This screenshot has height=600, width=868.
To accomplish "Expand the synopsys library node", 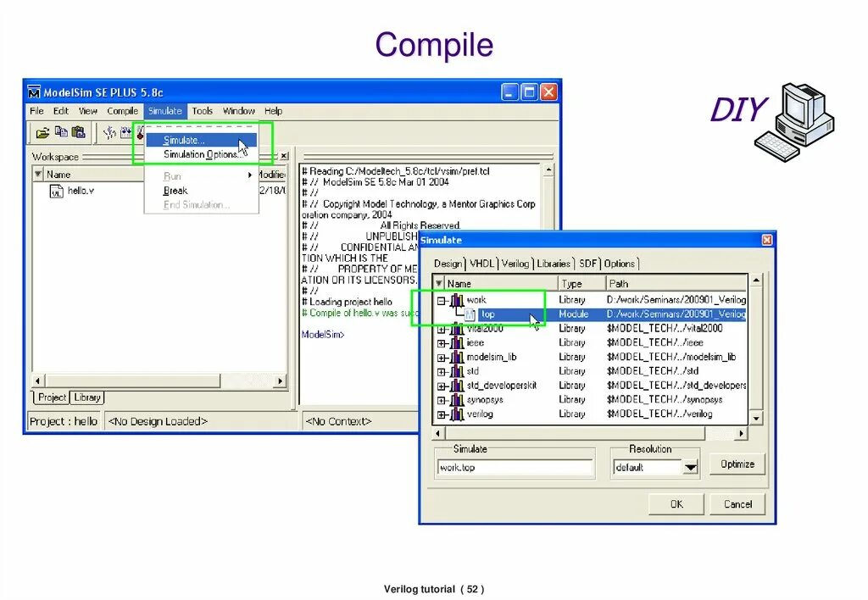I will [441, 401].
